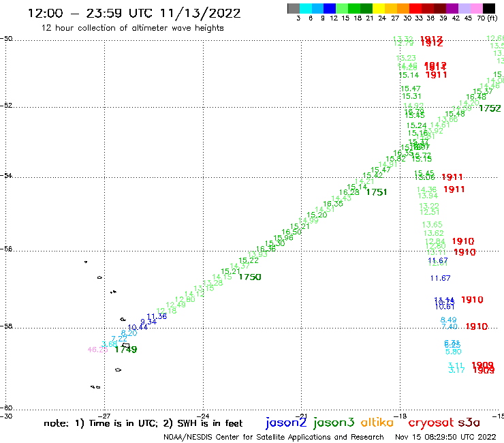
Task: Click the blue wave height value 10.44
Action: [138, 328]
